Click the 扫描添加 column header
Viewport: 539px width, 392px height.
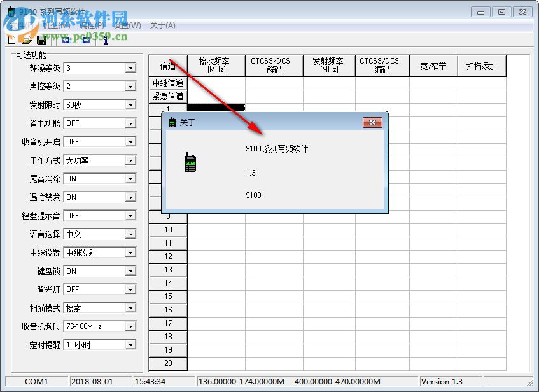[482, 66]
